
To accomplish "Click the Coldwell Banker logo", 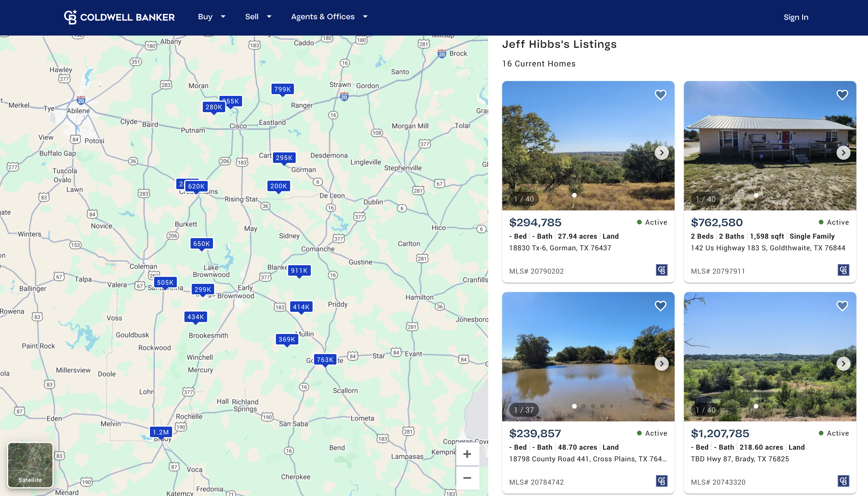I will (119, 17).
